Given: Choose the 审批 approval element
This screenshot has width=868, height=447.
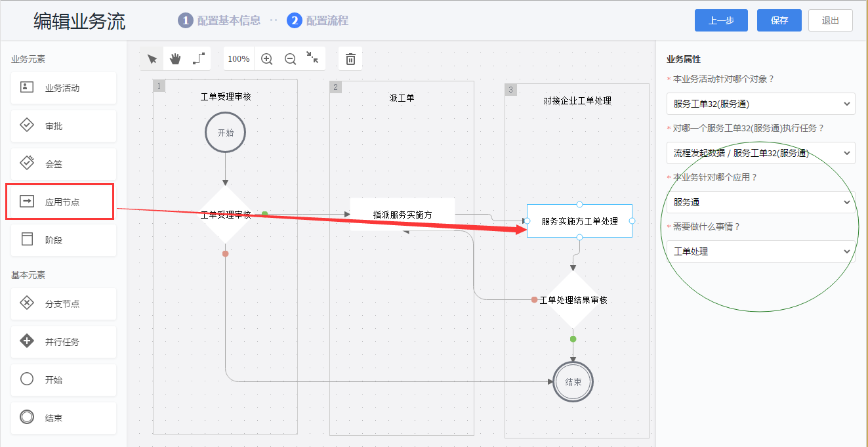Looking at the screenshot, I should pyautogui.click(x=63, y=126).
